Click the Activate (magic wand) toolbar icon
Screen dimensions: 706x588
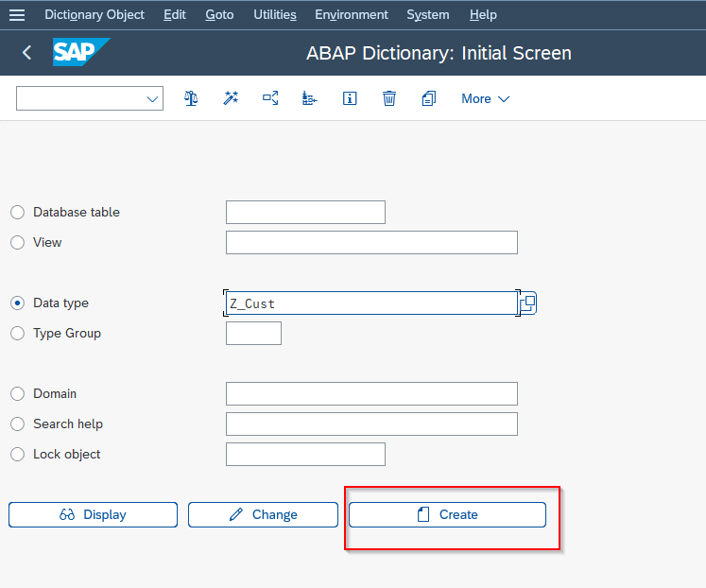pos(231,98)
